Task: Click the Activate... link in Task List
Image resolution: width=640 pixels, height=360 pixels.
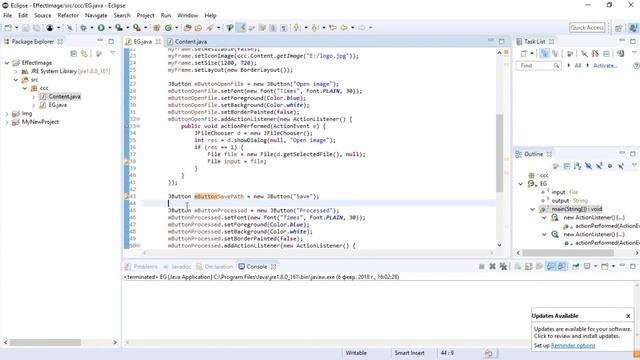Action: coord(605,66)
